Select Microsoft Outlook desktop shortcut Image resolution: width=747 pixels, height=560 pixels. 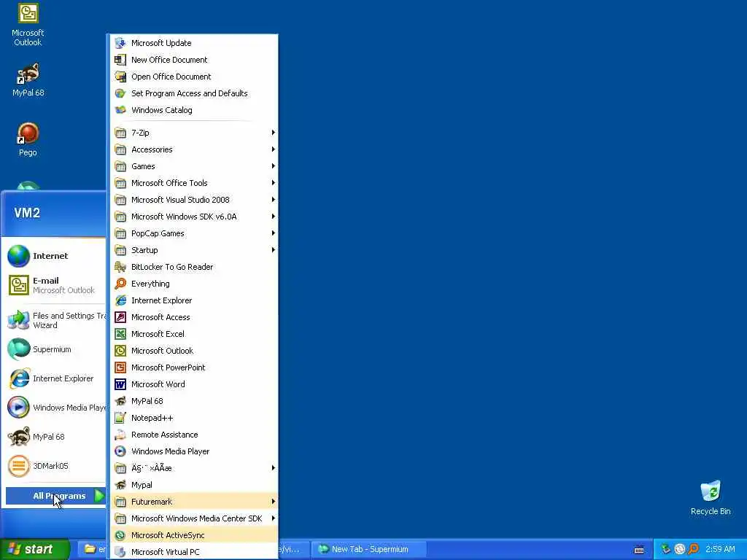(x=28, y=25)
